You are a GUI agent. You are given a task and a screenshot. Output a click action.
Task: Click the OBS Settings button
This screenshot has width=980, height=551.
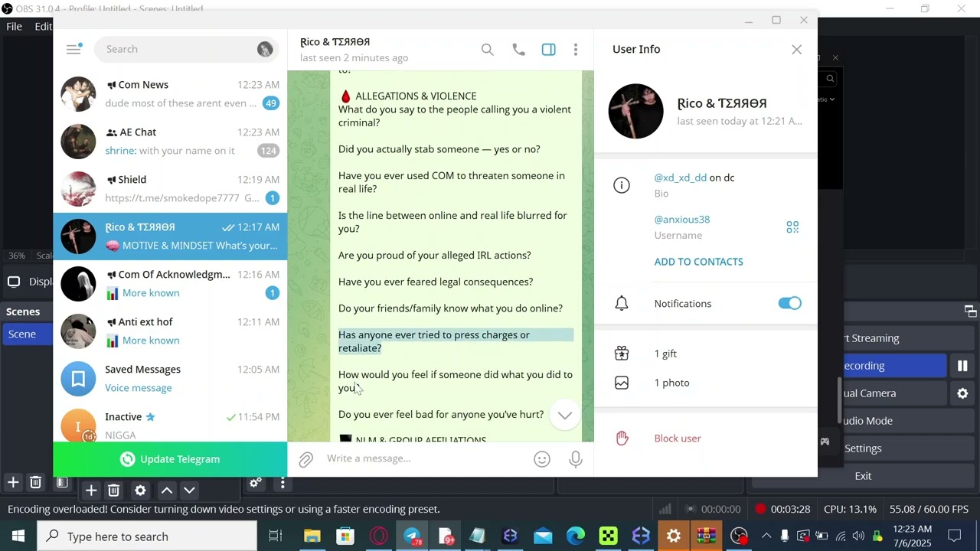863,448
